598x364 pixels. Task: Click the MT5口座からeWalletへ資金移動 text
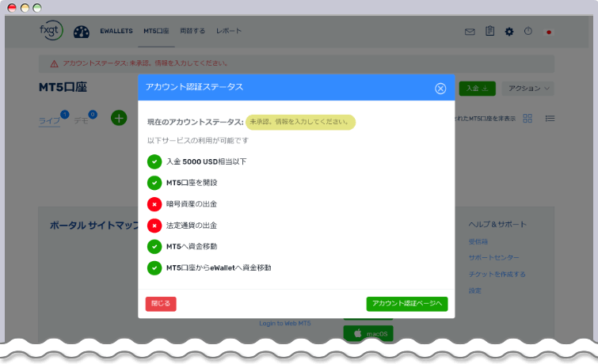219,268
